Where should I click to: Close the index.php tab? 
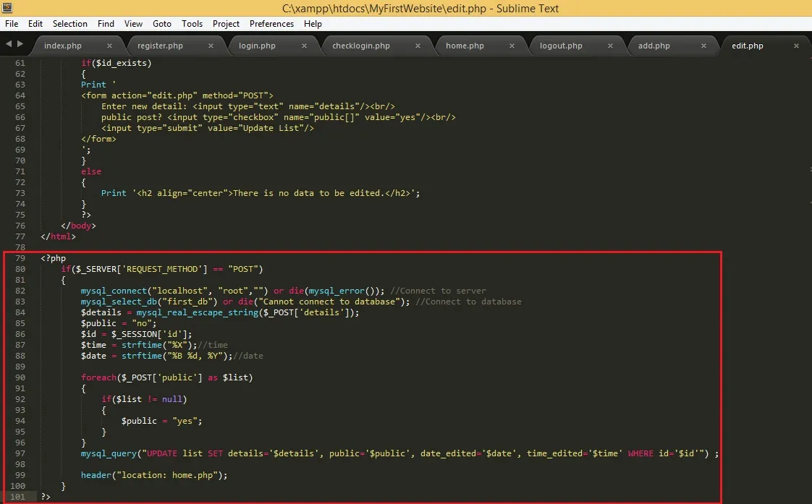coord(109,46)
